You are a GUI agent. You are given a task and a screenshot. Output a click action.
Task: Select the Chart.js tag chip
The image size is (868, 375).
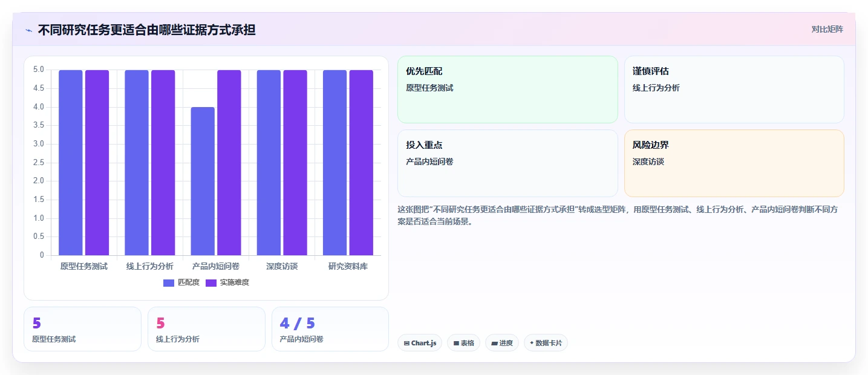point(420,343)
